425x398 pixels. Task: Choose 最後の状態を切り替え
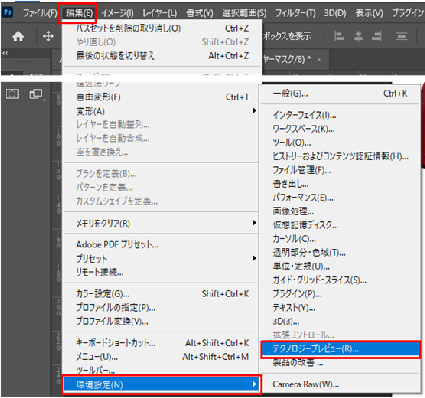[162, 56]
